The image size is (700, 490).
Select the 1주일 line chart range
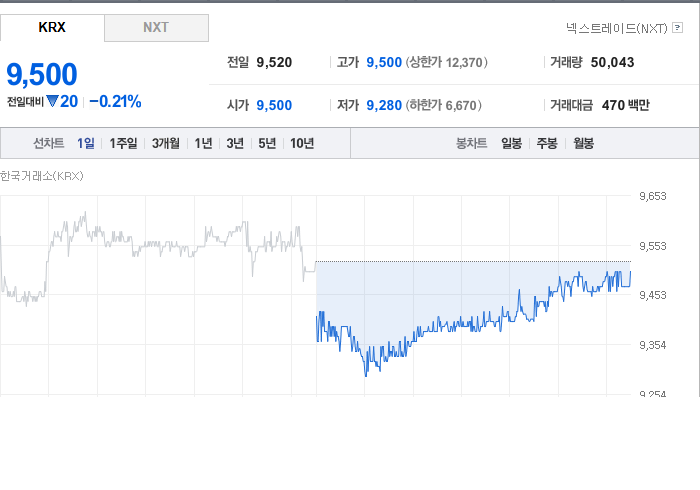pos(123,143)
